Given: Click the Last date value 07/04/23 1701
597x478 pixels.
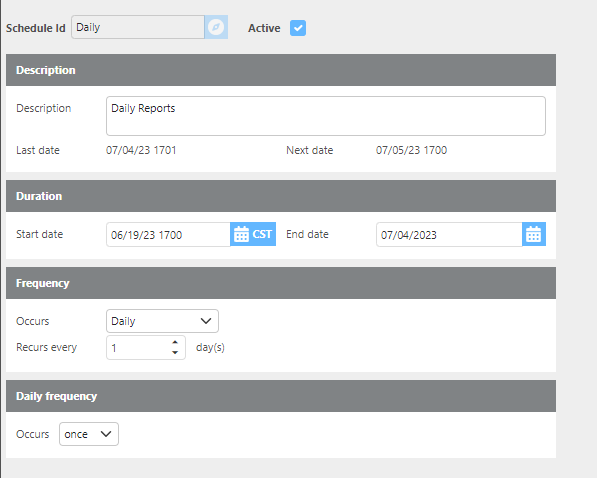Looking at the screenshot, I should (x=141, y=150).
